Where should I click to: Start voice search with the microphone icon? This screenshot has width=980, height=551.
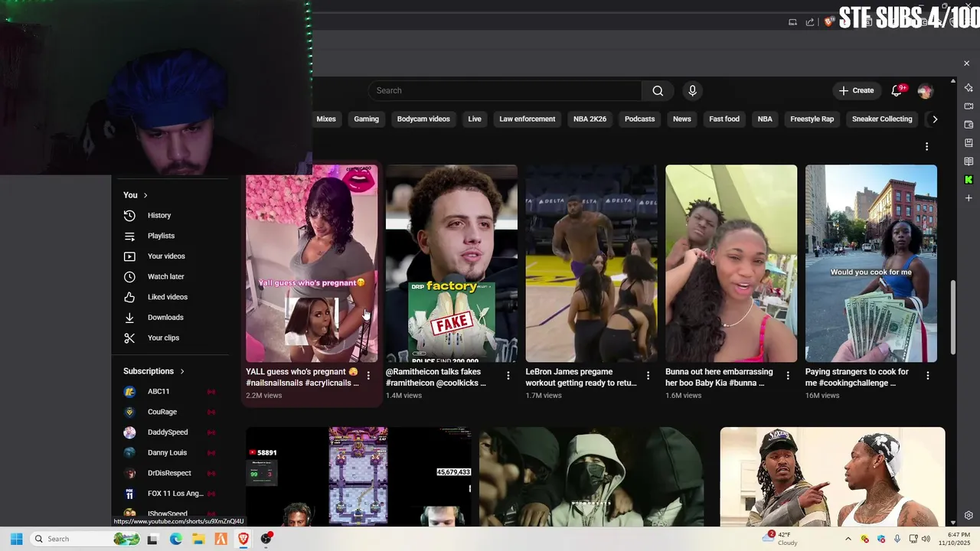(692, 90)
